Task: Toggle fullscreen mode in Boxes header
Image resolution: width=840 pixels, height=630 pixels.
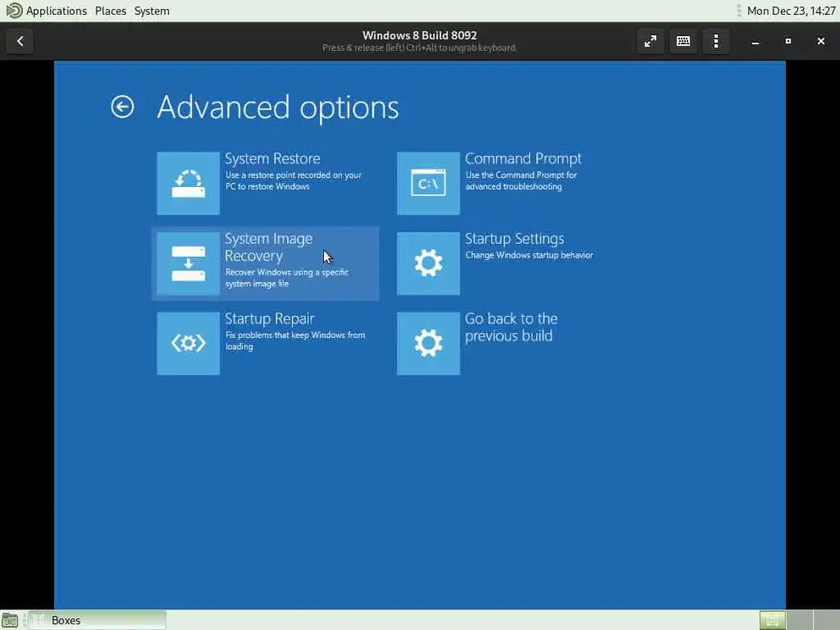Action: [x=651, y=41]
